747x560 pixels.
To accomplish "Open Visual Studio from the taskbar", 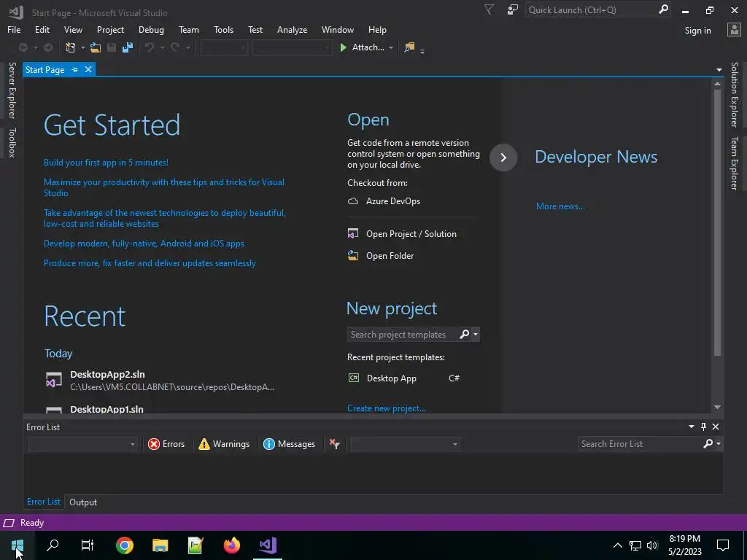I will (268, 545).
